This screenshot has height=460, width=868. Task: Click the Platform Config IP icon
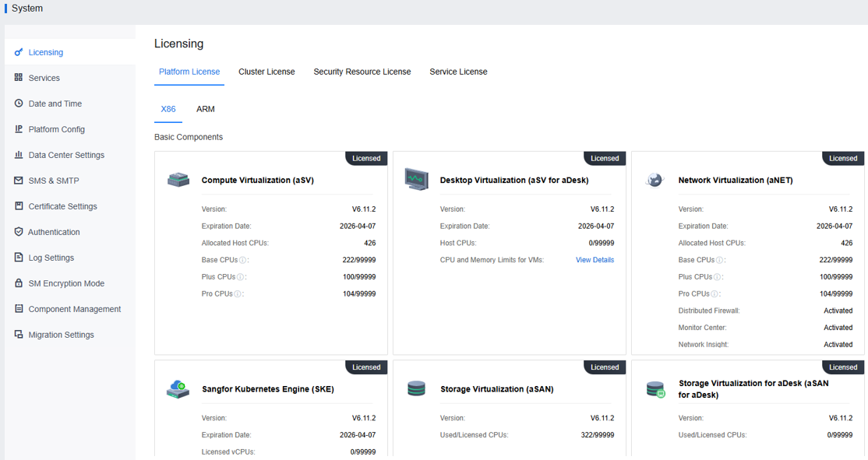(x=19, y=129)
